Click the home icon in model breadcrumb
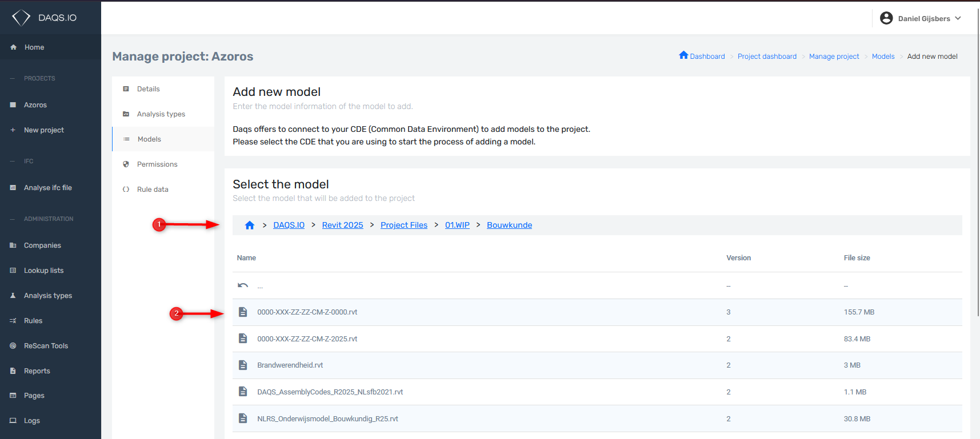Image resolution: width=980 pixels, height=439 pixels. (250, 225)
